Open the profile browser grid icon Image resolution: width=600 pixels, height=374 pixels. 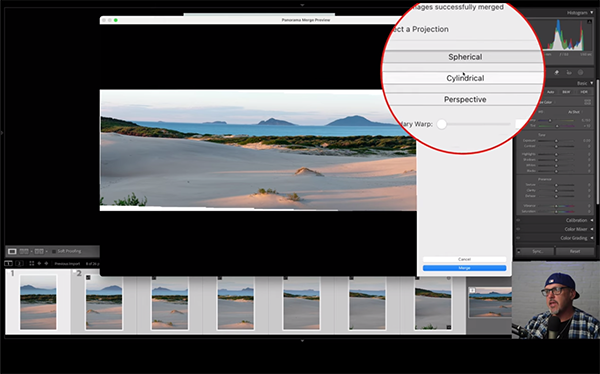coord(587,102)
